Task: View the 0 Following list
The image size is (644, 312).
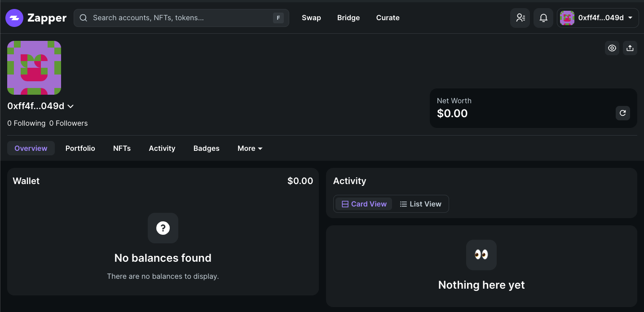Action: pyautogui.click(x=26, y=123)
